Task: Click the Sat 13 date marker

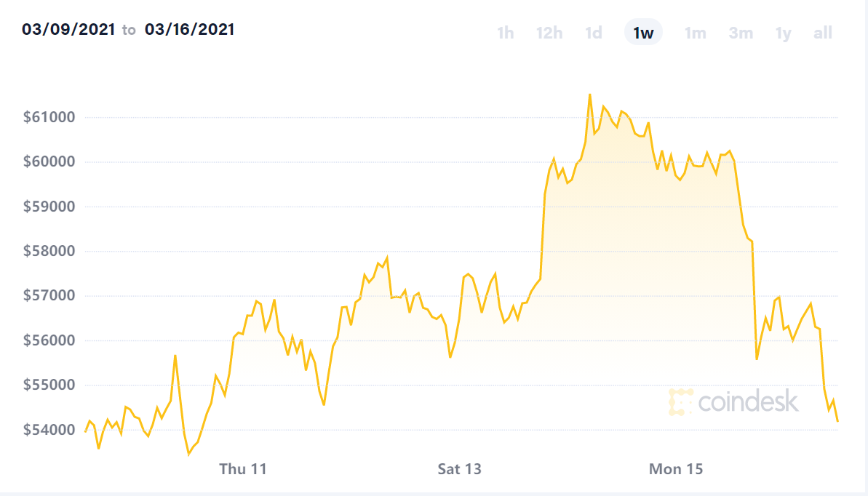Action: coord(459,469)
